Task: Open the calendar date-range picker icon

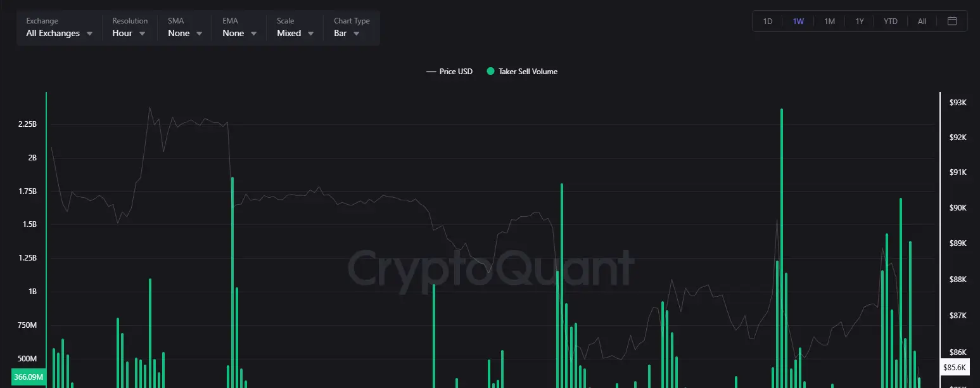Action: (951, 21)
